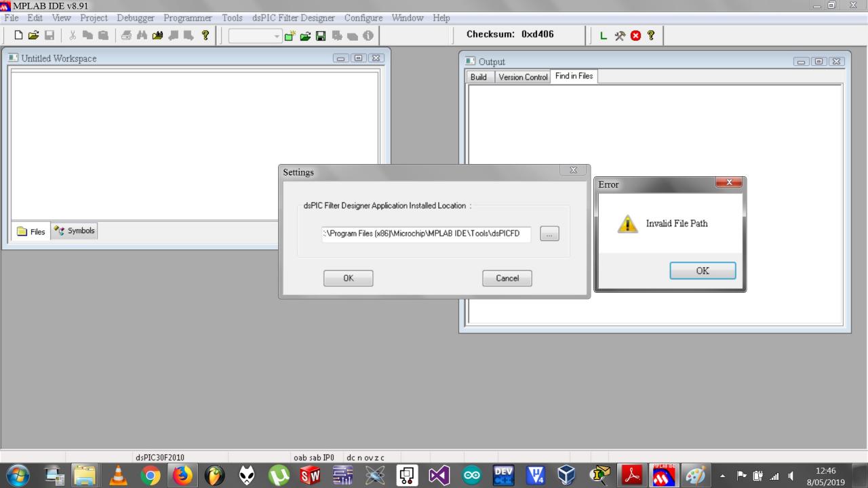The height and width of the screenshot is (488, 868).
Task: Click the 'Invalid File Path' message text
Action: click(677, 224)
